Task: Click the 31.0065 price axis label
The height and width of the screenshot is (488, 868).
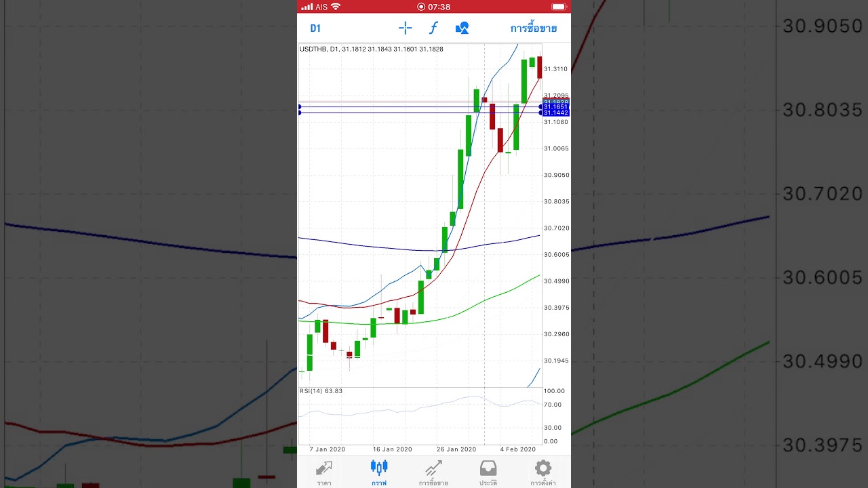Action: click(x=556, y=148)
